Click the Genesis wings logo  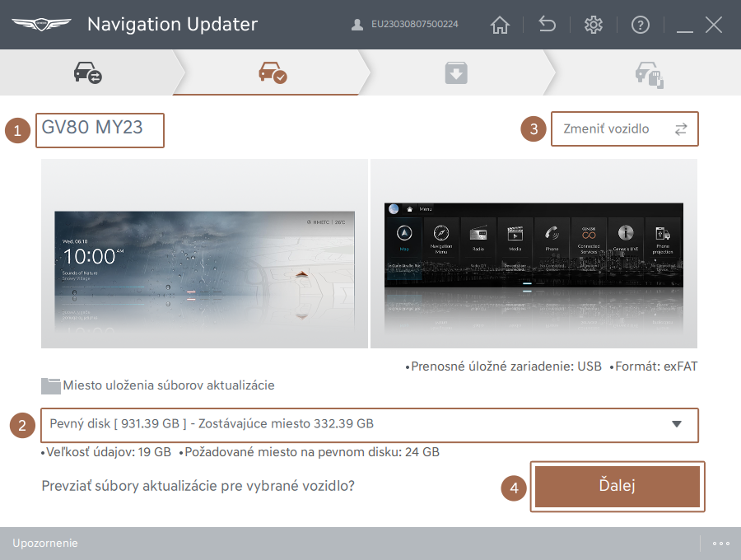(x=42, y=24)
